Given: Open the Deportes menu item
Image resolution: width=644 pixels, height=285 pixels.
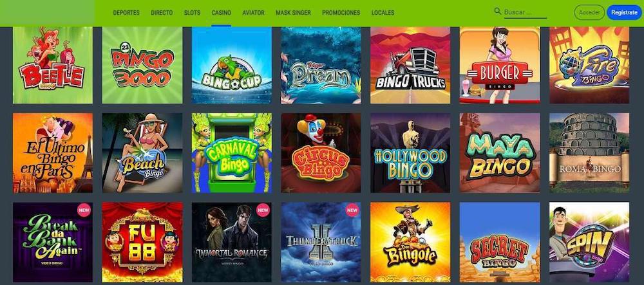Looking at the screenshot, I should (x=126, y=13).
